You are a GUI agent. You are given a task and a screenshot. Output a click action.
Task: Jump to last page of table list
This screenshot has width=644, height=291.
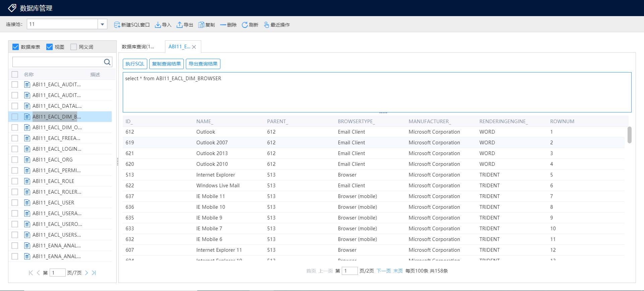[x=94, y=273]
